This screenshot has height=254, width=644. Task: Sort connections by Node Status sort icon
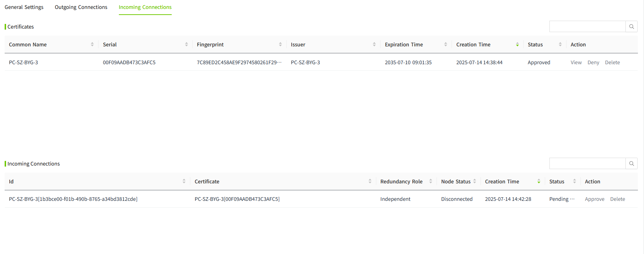[474, 182]
